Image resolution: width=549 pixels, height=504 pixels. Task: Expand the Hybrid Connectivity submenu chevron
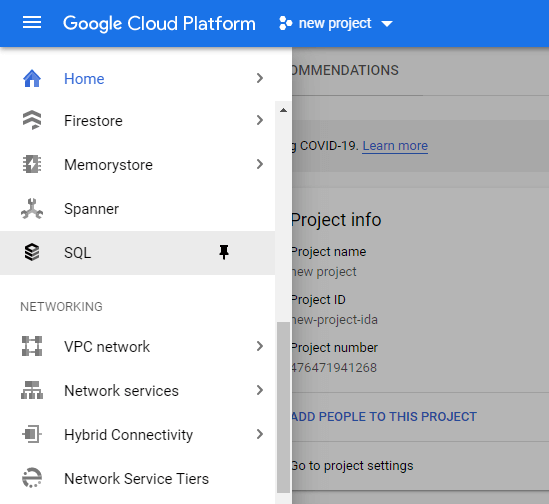coord(259,434)
